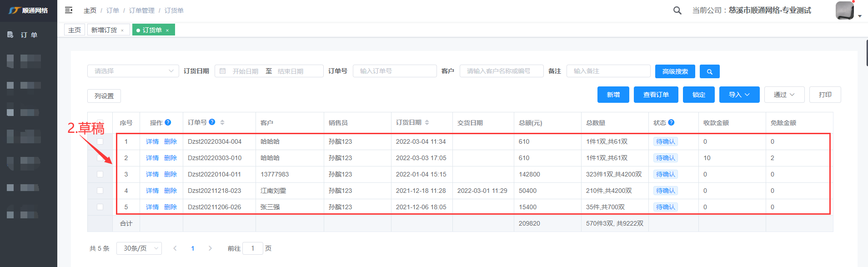
Task: Click the help icon beside 操作 column
Action: coord(168,122)
